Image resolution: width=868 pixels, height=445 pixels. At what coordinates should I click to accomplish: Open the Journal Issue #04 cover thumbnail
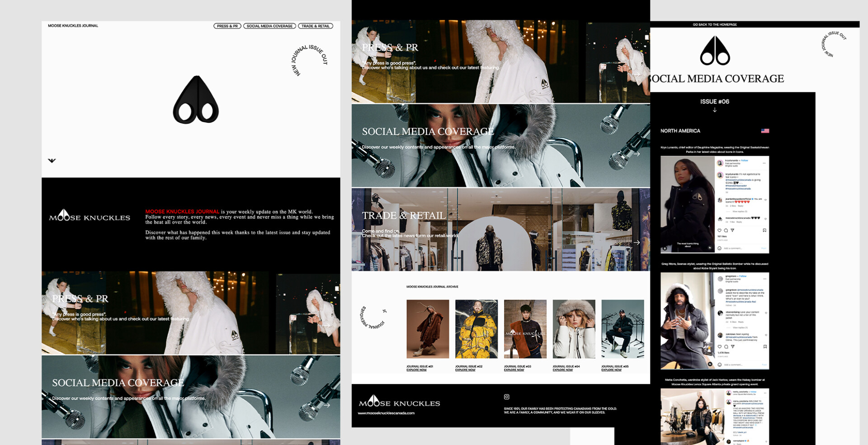click(574, 329)
